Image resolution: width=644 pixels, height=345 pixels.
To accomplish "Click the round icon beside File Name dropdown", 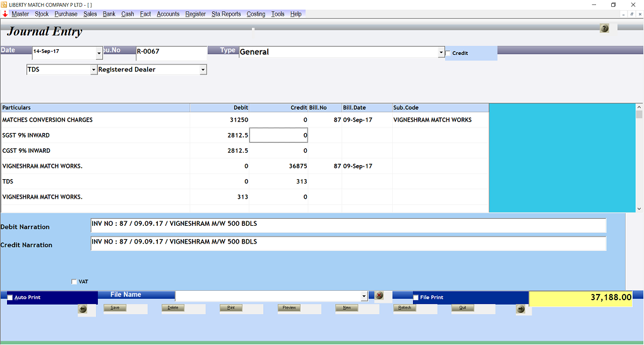I will [x=379, y=296].
